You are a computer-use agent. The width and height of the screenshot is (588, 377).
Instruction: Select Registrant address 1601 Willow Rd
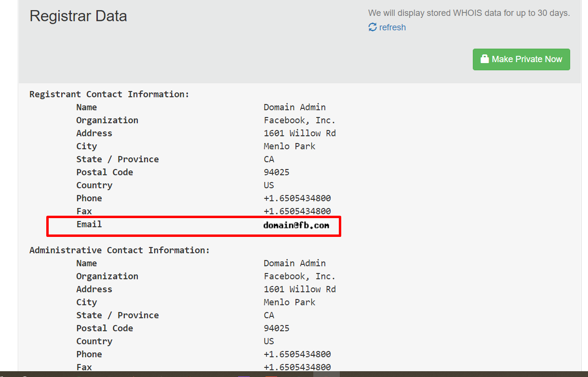[300, 133]
